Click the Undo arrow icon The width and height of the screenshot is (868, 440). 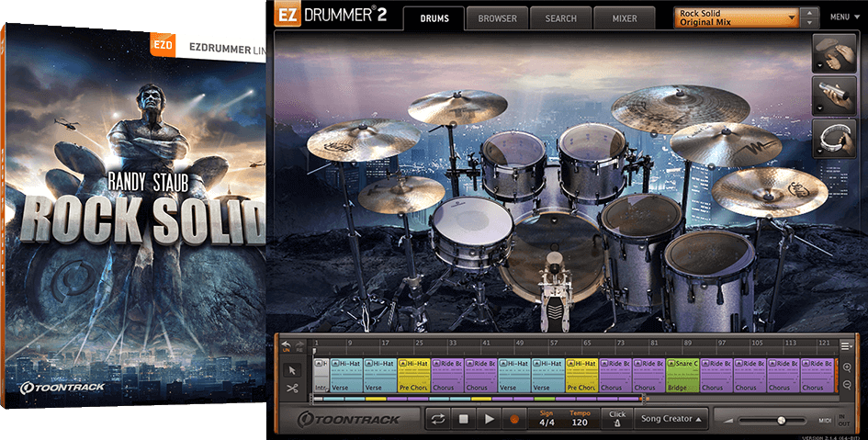[287, 346]
